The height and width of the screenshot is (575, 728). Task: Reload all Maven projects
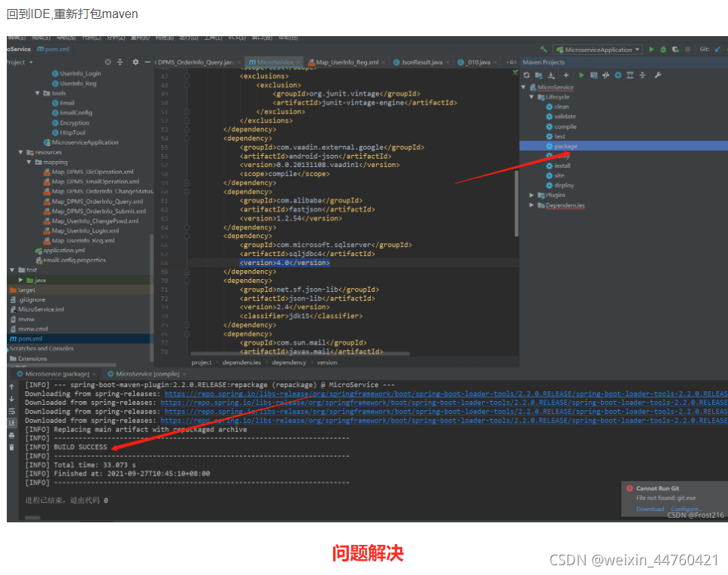[527, 75]
